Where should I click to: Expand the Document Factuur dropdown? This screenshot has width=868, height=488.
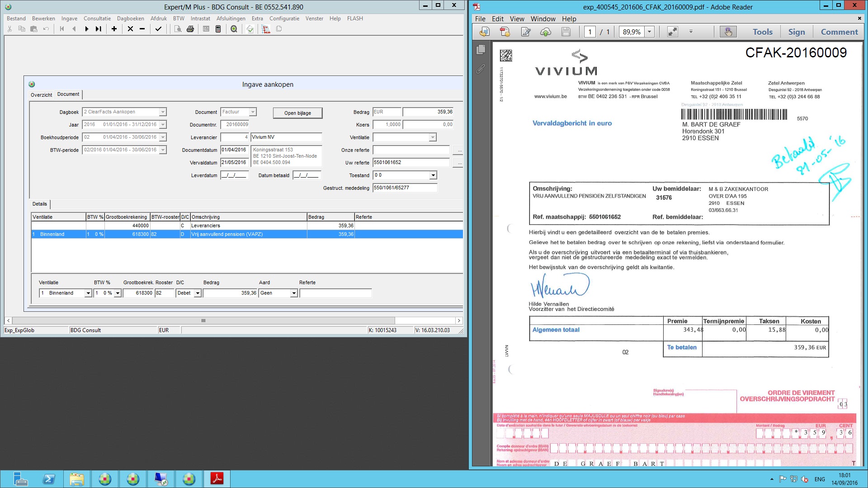coord(253,112)
